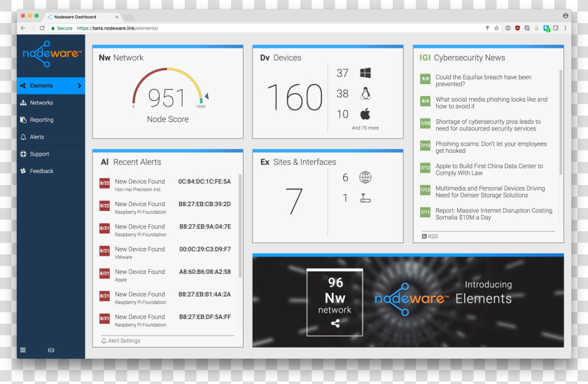This screenshot has width=588, height=384.
Task: Click the Linux penguin devices icon
Action: (365, 93)
